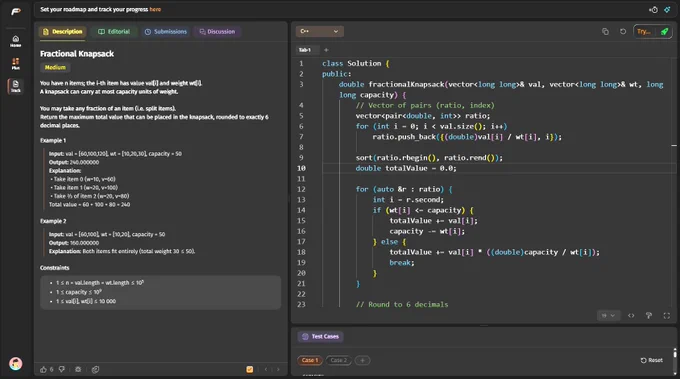Copy the code with the copy icon
Image resolution: width=680 pixels, height=379 pixels.
pyautogui.click(x=605, y=32)
